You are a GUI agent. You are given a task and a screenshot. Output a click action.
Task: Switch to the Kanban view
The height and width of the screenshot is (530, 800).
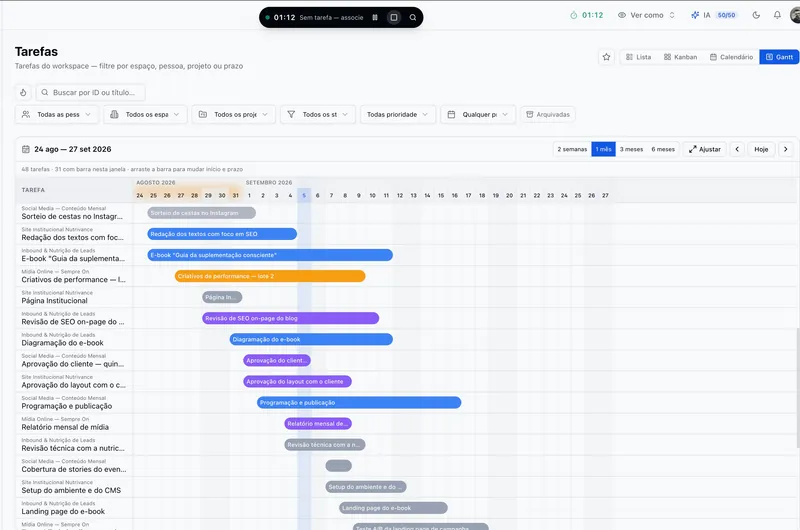coord(680,57)
